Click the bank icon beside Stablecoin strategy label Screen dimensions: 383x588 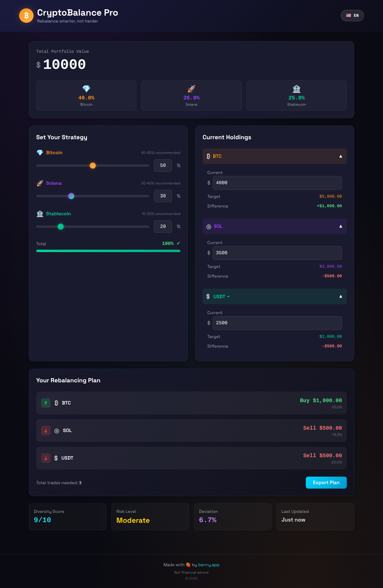[40, 214]
